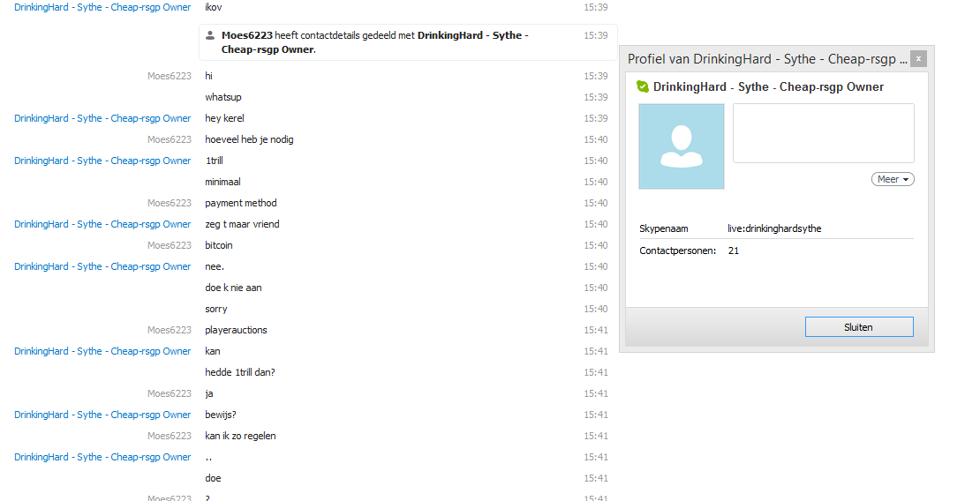Click the message 'hedde 1trill dan?'
This screenshot has height=501, width=980.
(x=240, y=372)
